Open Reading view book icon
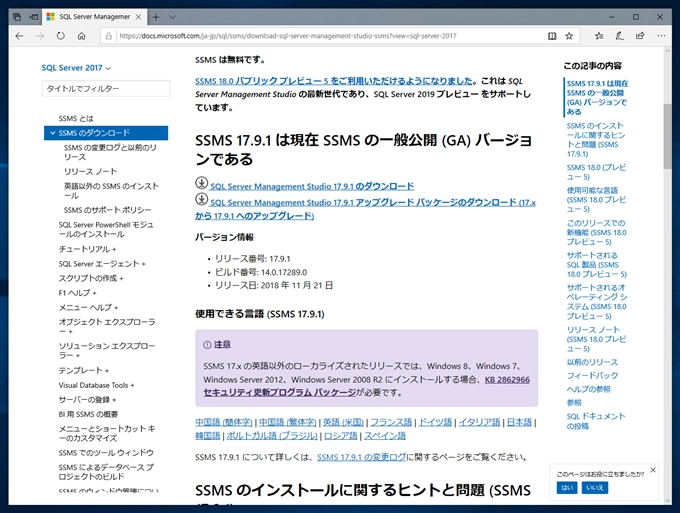 click(x=552, y=36)
